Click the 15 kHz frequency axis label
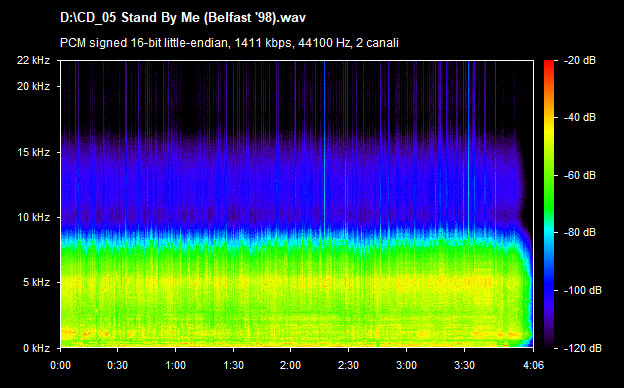624x388 pixels. click(x=33, y=152)
